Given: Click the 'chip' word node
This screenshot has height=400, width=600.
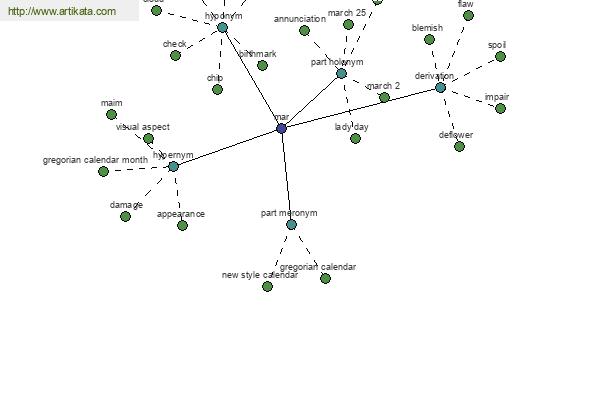Looking at the screenshot, I should coord(217,90).
